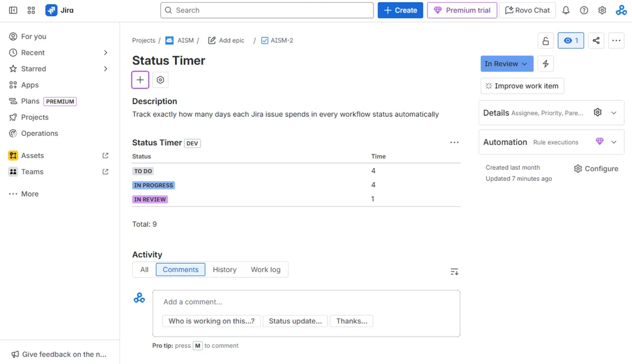Click the AISM project icon in breadcrumb
The image size is (632, 364).
point(170,41)
